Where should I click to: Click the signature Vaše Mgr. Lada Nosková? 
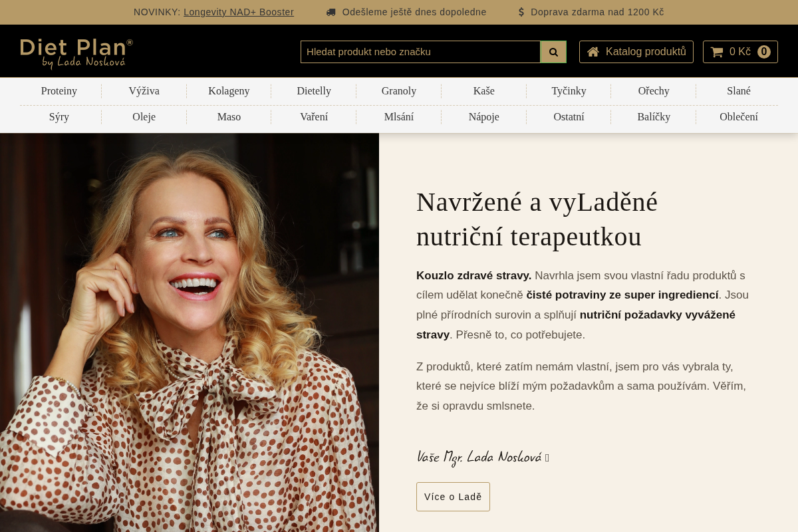479,457
